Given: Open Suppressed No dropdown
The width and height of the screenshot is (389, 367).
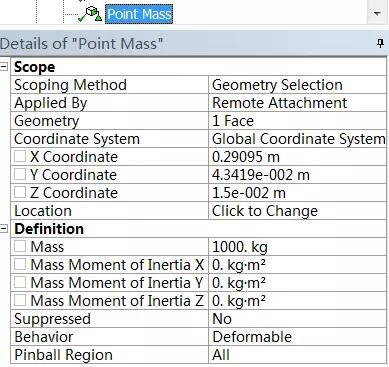Looking at the screenshot, I should coord(297,319).
